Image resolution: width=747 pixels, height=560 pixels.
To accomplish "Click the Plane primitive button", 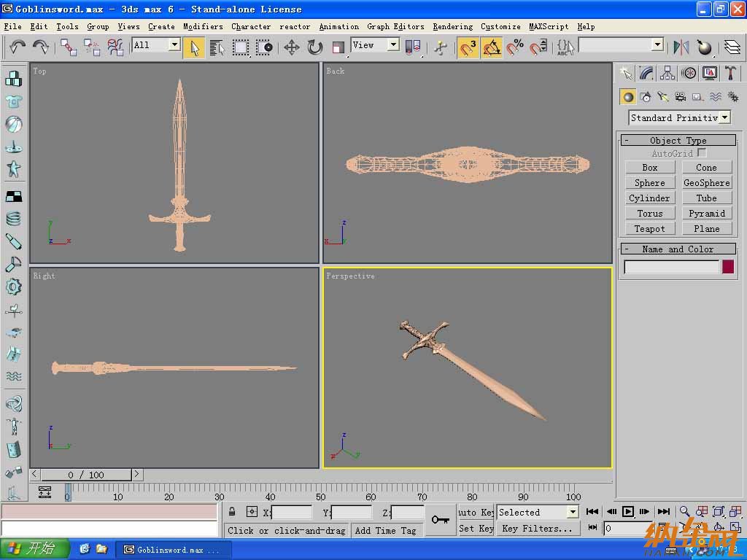I will [706, 228].
